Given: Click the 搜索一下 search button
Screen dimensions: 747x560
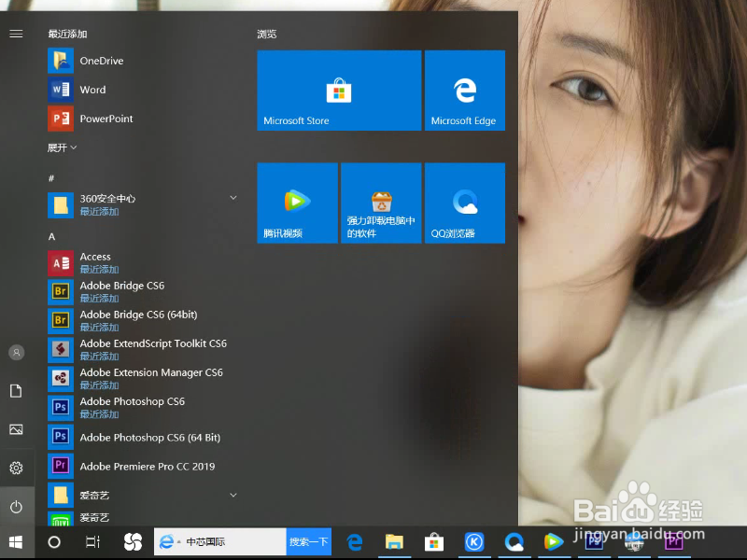Looking at the screenshot, I should pos(309,542).
